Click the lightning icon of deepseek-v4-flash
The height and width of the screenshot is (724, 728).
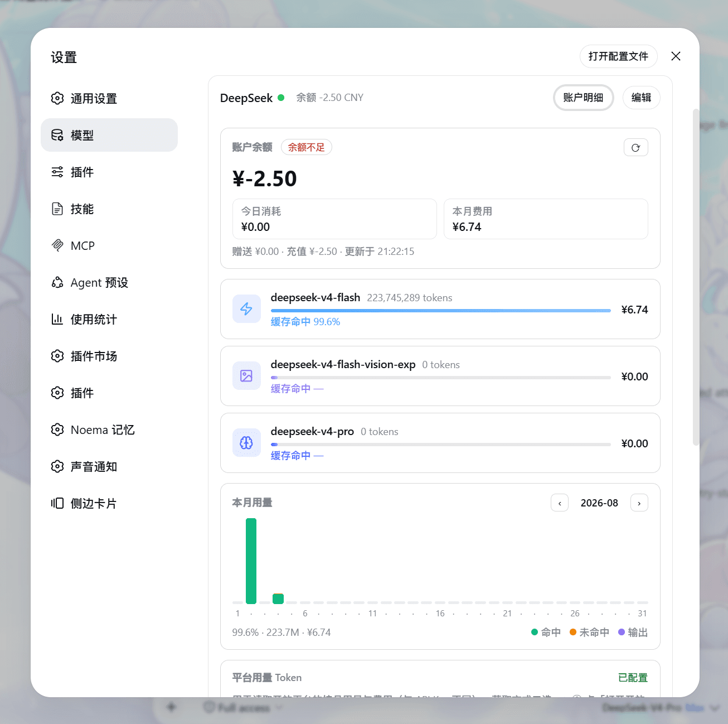(246, 309)
